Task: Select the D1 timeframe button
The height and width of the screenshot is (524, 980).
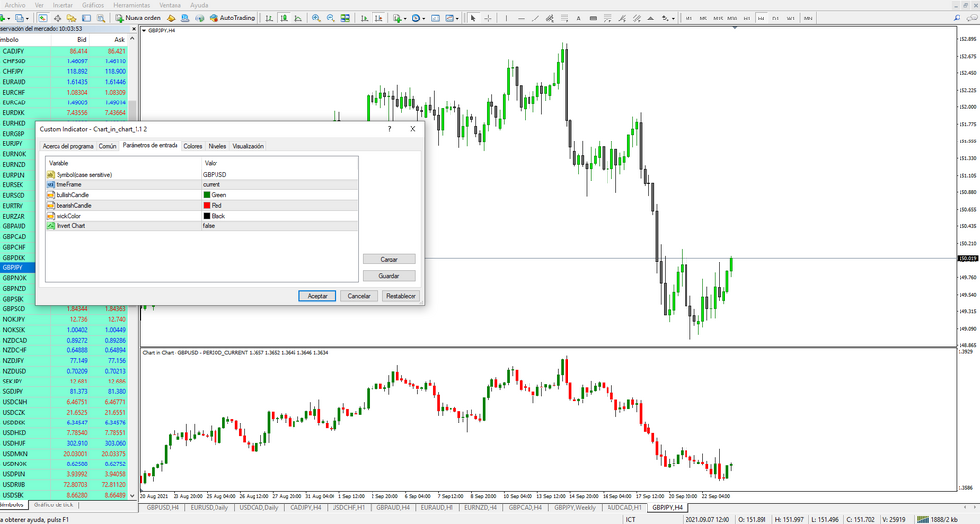Action: click(775, 19)
